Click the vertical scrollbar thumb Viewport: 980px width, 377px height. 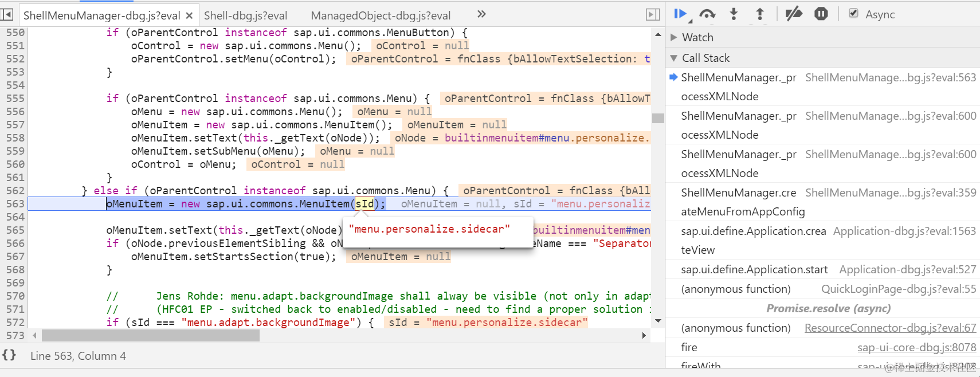658,118
